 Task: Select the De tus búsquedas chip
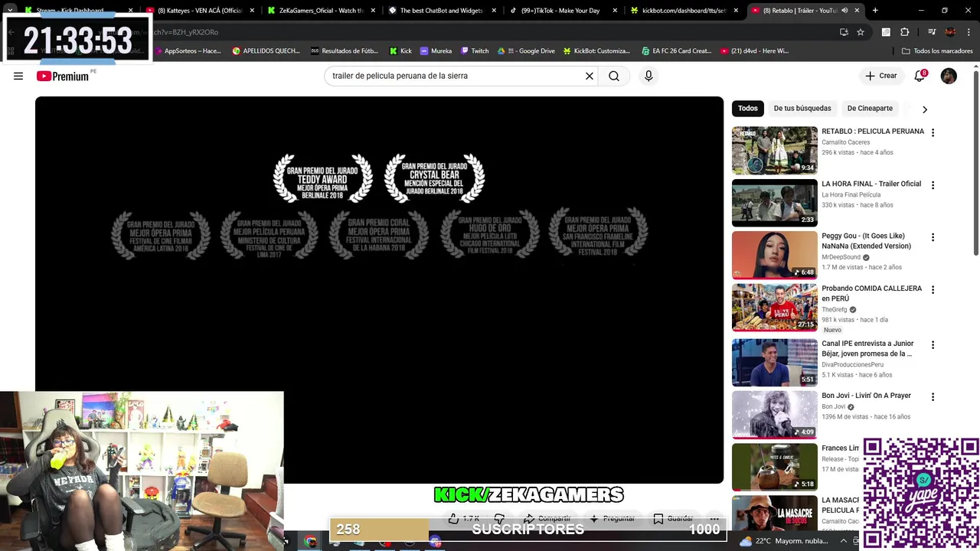(802, 109)
